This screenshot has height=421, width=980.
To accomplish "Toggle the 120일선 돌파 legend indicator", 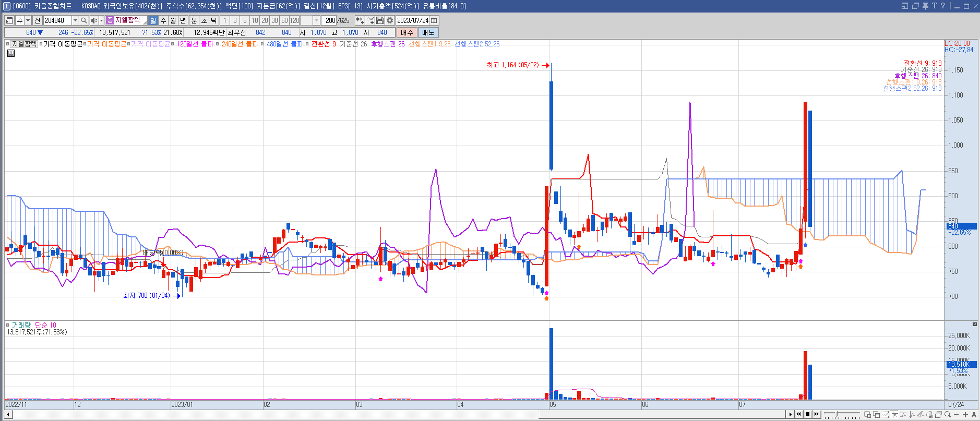I will pos(195,44).
